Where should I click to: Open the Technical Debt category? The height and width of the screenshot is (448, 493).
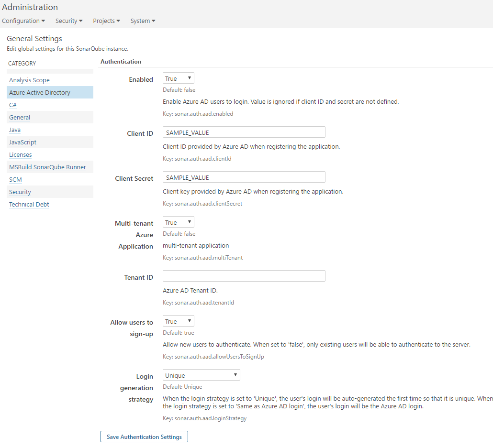pyautogui.click(x=29, y=205)
